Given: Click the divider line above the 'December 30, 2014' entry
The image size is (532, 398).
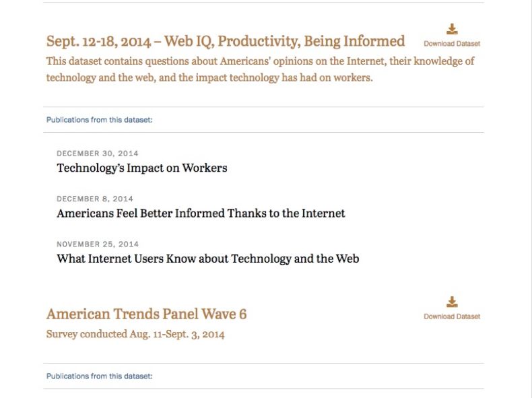Looking at the screenshot, I should (x=263, y=132).
